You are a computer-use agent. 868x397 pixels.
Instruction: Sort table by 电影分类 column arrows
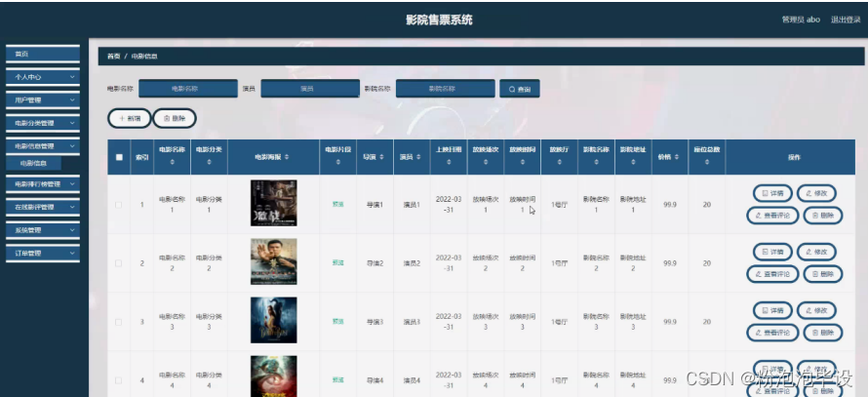(x=210, y=162)
